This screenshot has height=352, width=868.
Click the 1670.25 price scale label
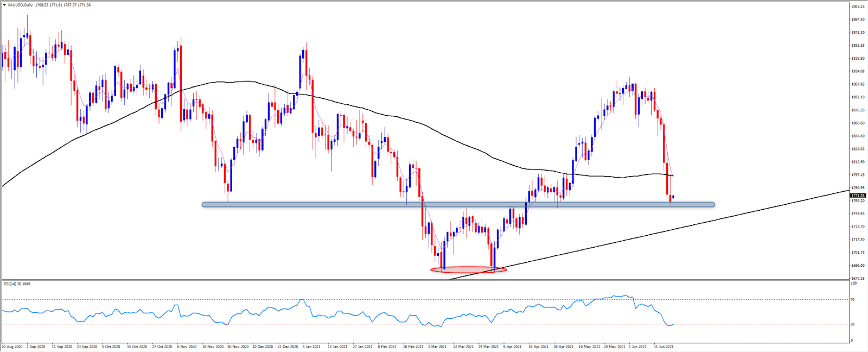tap(858, 278)
